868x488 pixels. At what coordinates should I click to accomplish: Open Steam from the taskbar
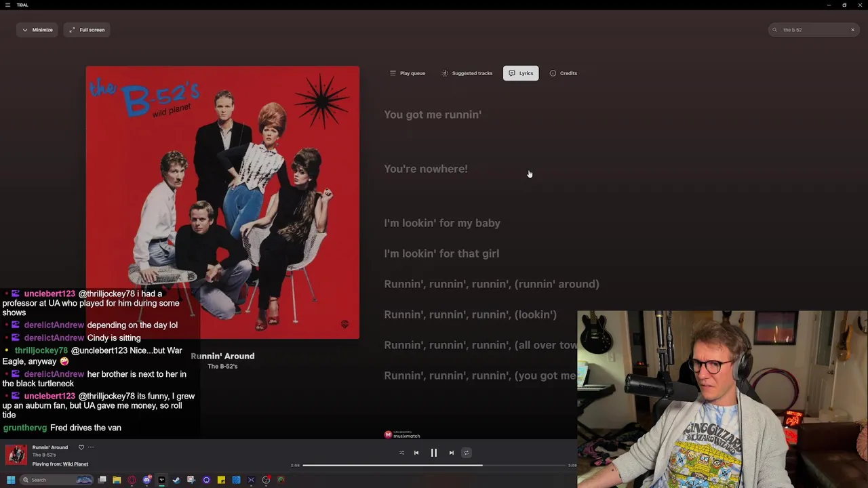click(x=176, y=480)
